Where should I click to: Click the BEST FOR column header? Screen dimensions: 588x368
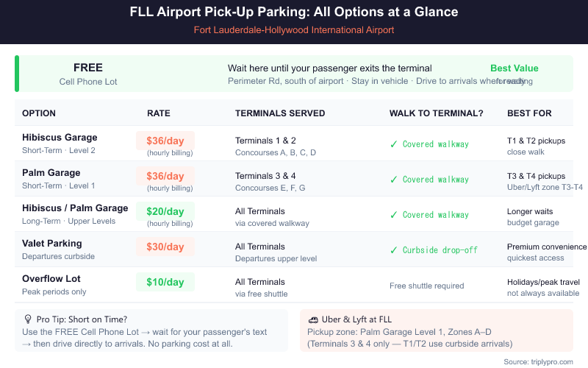pyautogui.click(x=529, y=113)
